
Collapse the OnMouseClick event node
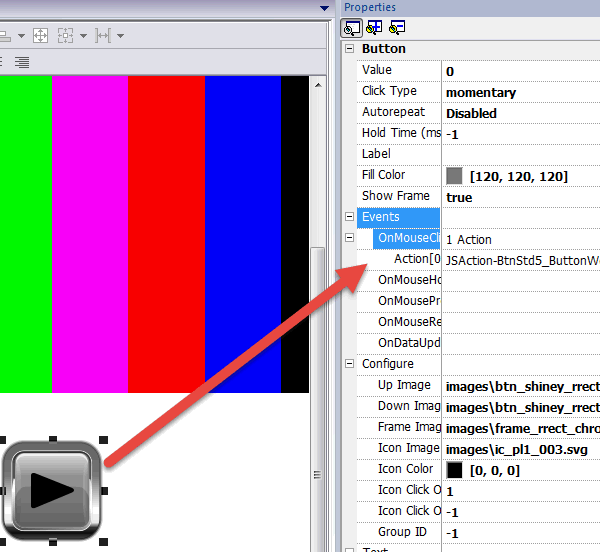(349, 238)
